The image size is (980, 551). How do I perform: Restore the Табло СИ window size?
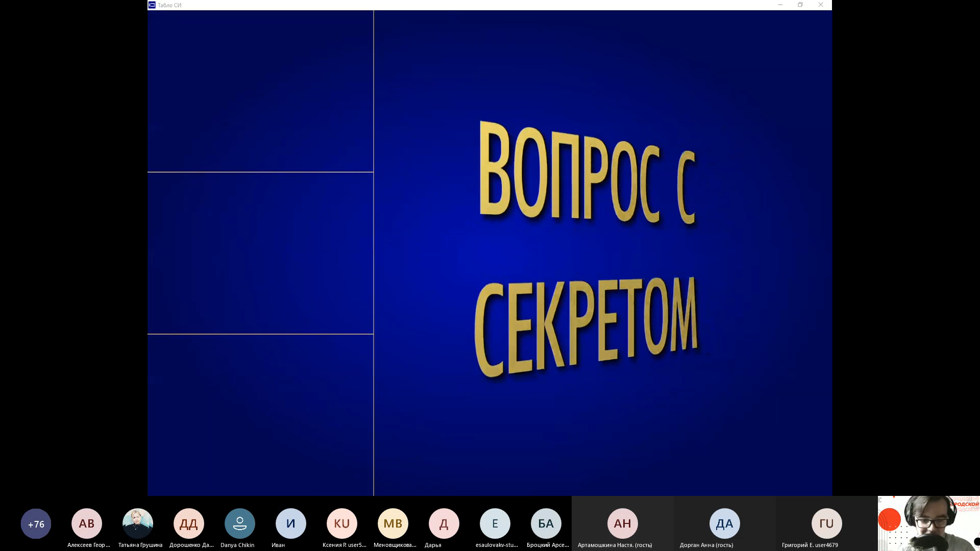pos(800,5)
